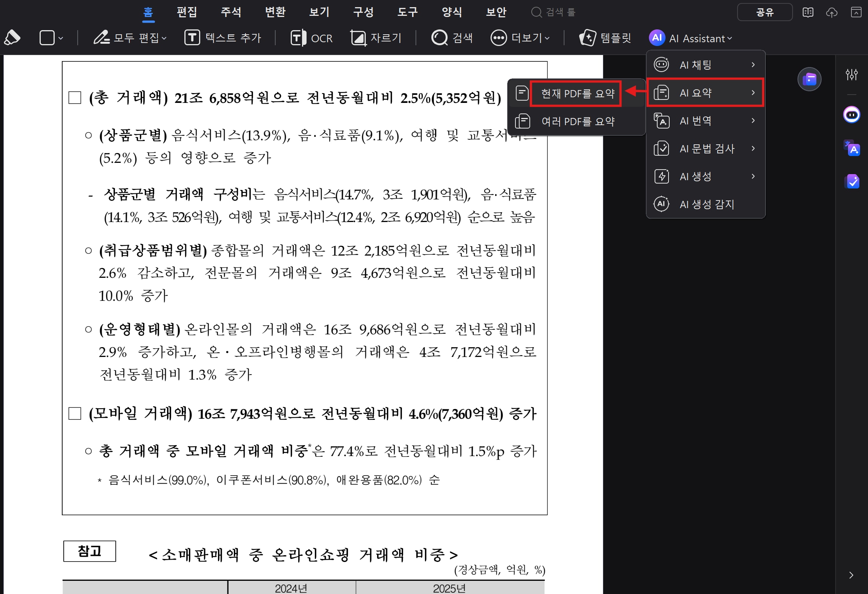Open the translate sidebar icon
This screenshot has width=868, height=594.
pyautogui.click(x=852, y=148)
